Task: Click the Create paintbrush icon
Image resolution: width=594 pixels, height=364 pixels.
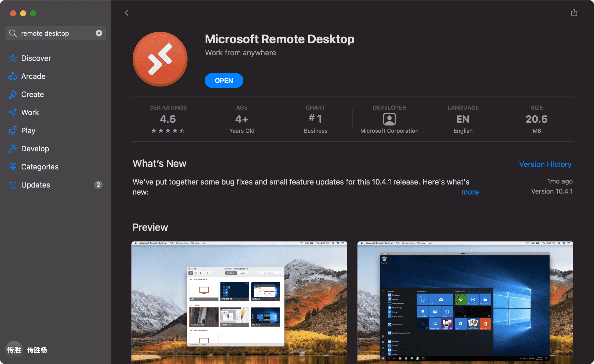Action: [13, 94]
